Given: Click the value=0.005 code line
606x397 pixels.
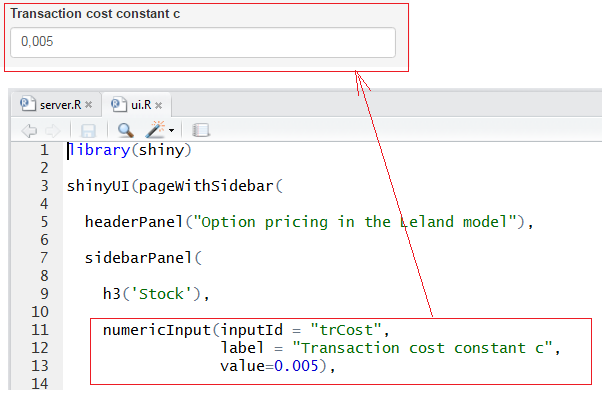Looking at the screenshot, I should [278, 366].
